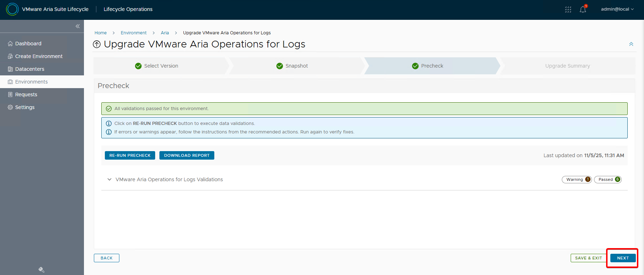The width and height of the screenshot is (644, 275).
Task: Click the DOWNLOAD REPORT button
Action: coord(187,155)
